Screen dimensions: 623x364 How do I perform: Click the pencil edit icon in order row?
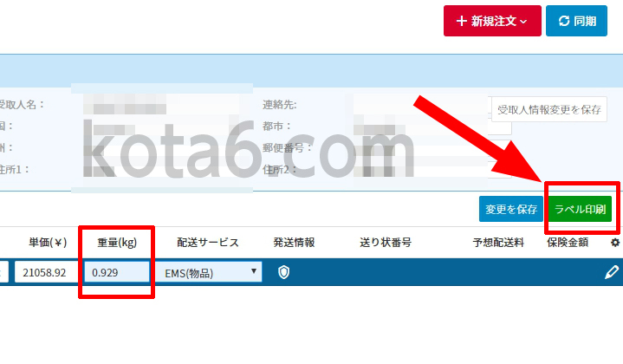[x=612, y=273]
